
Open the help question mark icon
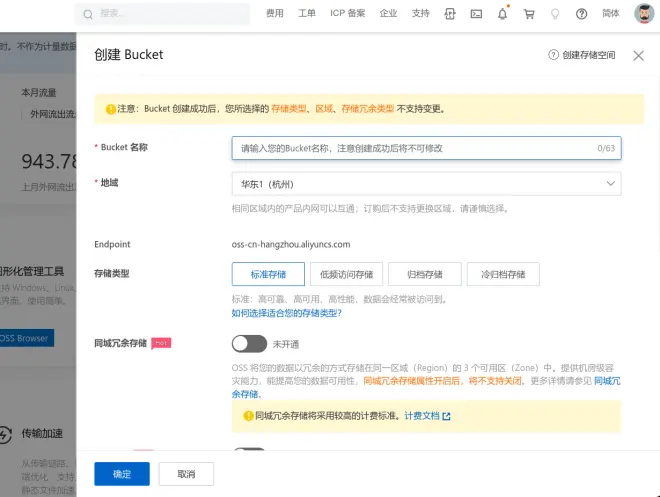click(x=581, y=14)
